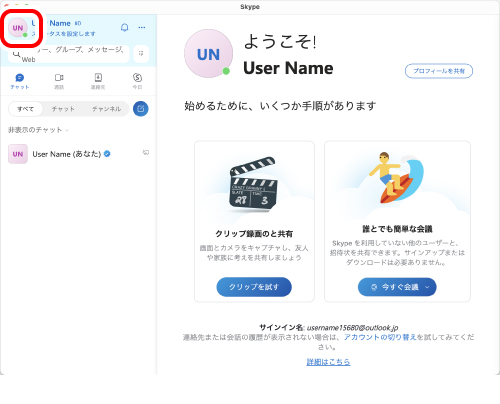
Task: Expand the 非表示のチャット section
Action: [x=38, y=130]
